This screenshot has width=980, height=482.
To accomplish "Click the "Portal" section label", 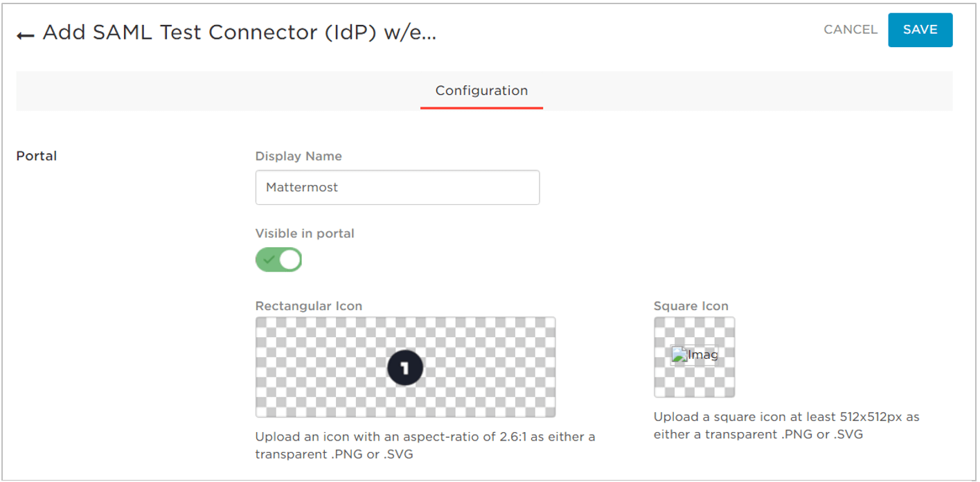I will [35, 156].
